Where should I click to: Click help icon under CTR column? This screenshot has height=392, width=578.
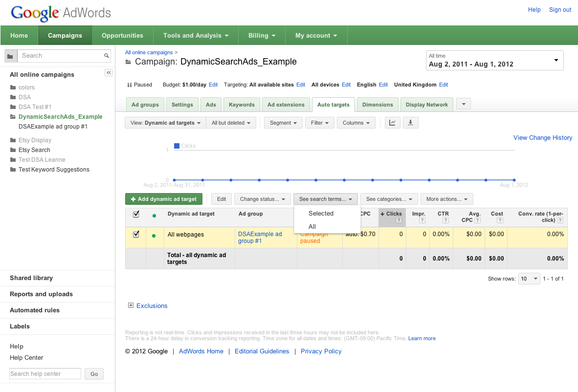445,220
